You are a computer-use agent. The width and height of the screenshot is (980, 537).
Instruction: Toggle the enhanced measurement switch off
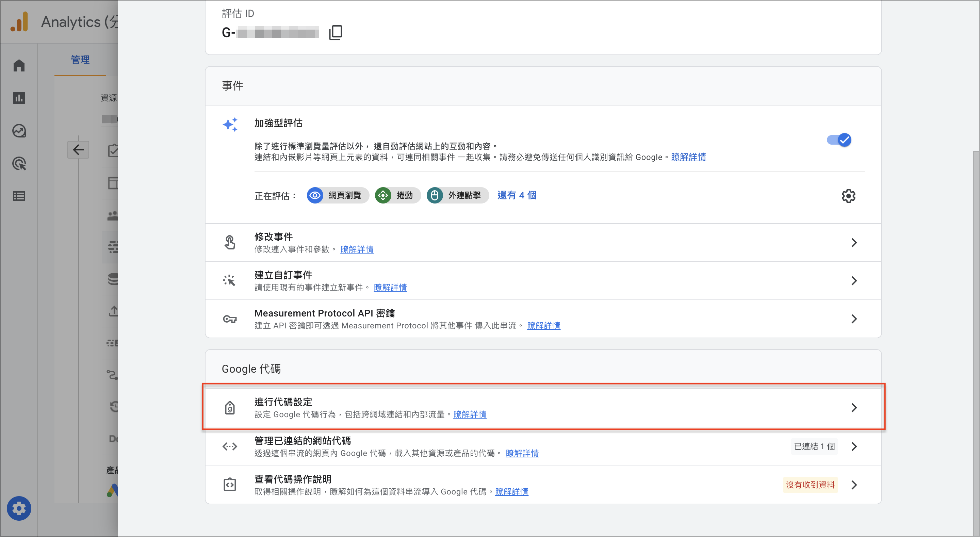(x=839, y=140)
